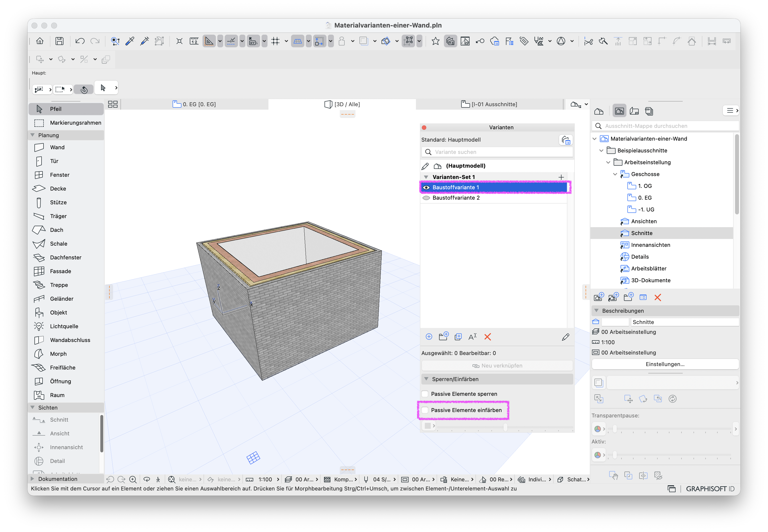768x532 pixels.
Task: Select Schnitte in the Navigator tree
Action: coord(662,233)
